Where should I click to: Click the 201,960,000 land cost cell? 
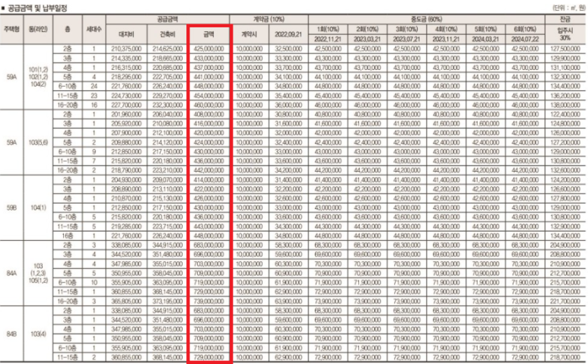[126, 114]
